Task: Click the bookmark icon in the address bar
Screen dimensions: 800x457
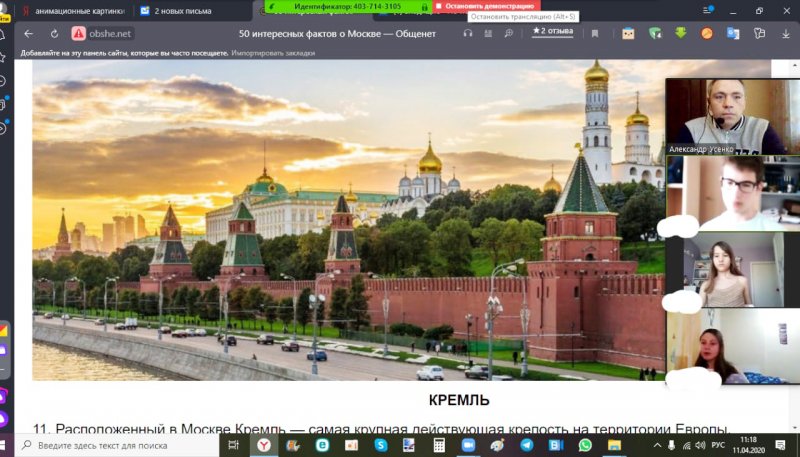Action: (x=595, y=33)
